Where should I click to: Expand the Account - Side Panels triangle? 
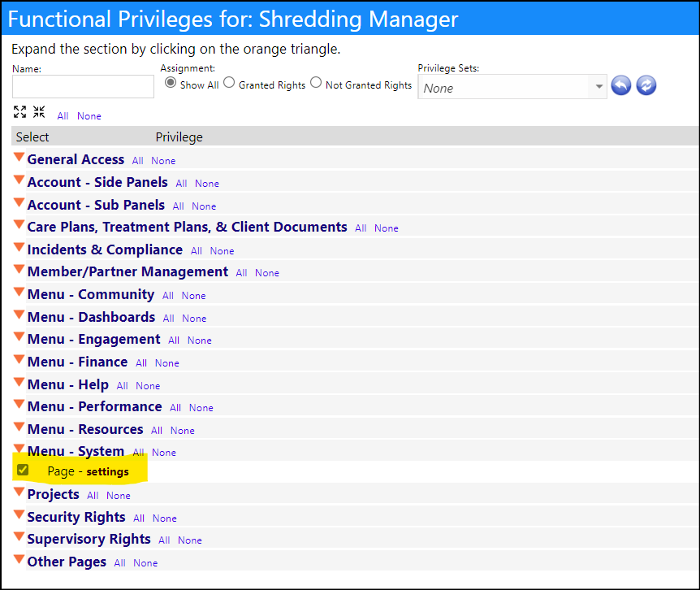[x=19, y=180]
